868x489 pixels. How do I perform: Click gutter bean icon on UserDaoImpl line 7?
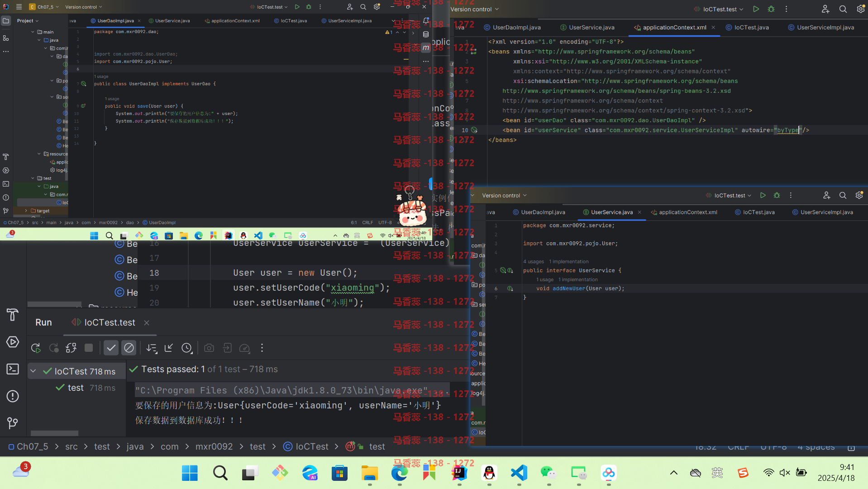(83, 84)
